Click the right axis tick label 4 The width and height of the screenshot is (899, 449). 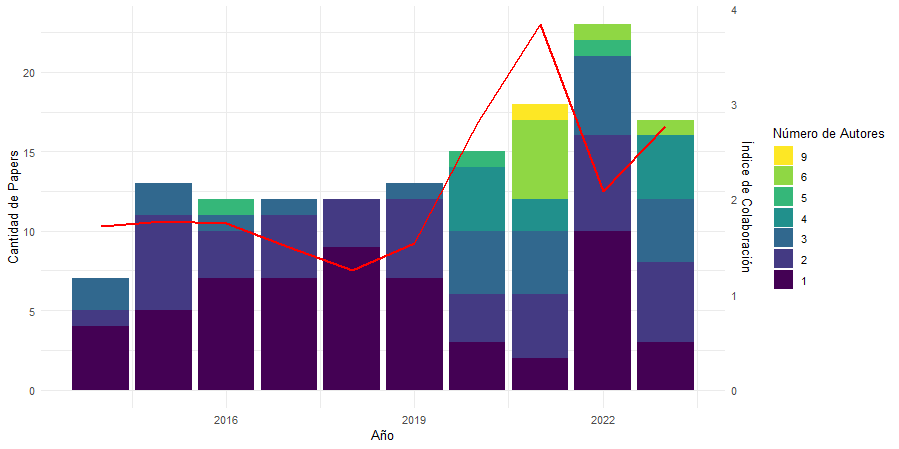click(x=734, y=10)
